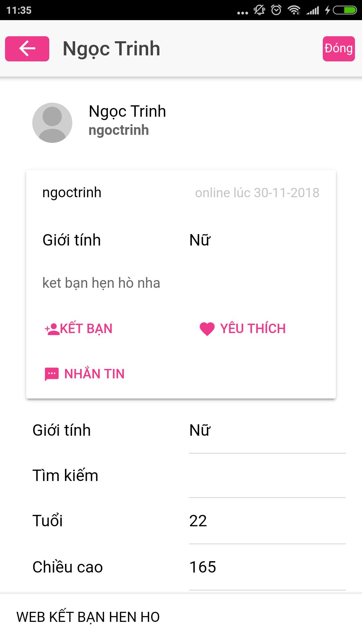The width and height of the screenshot is (362, 644).
Task: Click the KẾT BẠN label
Action: pyautogui.click(x=86, y=329)
